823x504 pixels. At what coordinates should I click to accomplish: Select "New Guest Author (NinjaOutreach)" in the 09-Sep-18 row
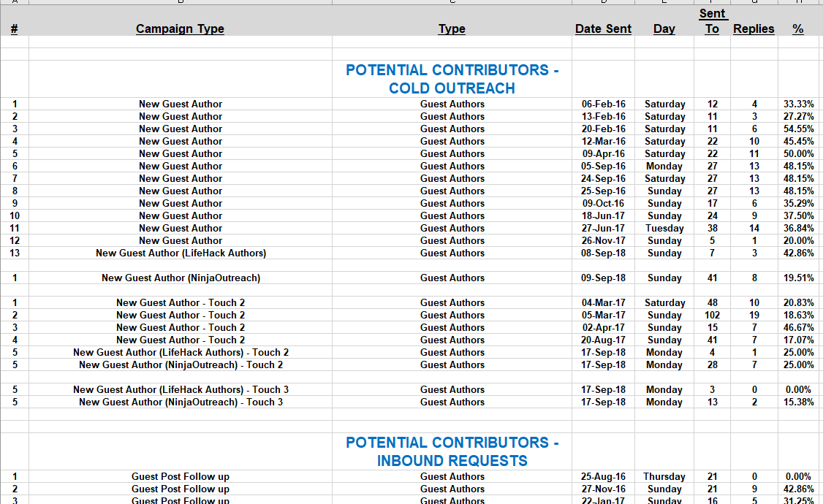coord(181,278)
